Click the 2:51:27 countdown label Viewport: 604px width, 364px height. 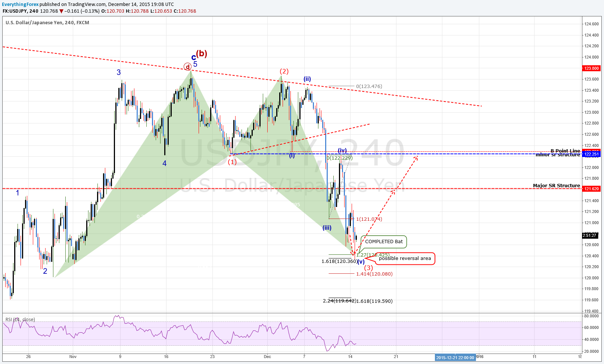click(x=590, y=235)
